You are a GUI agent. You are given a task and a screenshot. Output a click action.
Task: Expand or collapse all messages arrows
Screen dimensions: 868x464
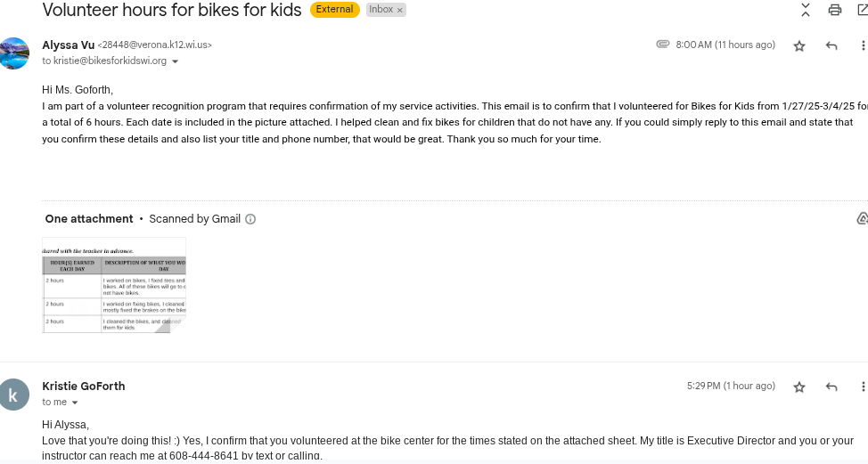tap(806, 10)
